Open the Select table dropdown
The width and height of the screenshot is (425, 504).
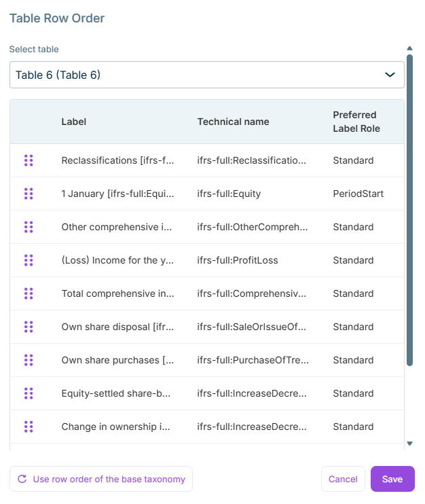click(197, 75)
